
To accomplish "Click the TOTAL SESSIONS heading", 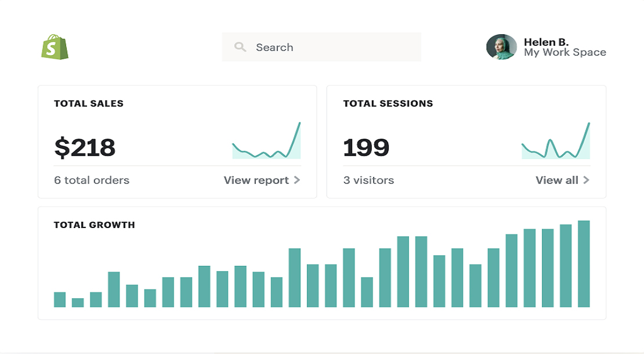I will [388, 103].
